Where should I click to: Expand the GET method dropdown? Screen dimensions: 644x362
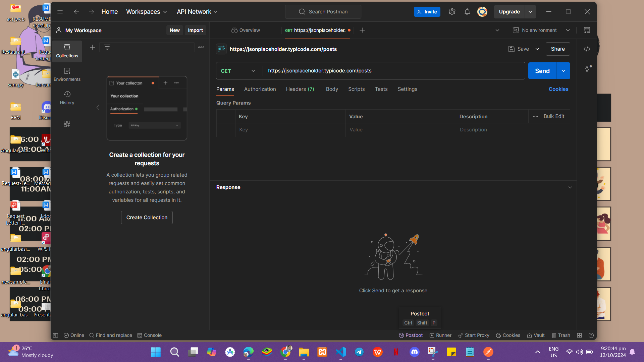(x=238, y=71)
